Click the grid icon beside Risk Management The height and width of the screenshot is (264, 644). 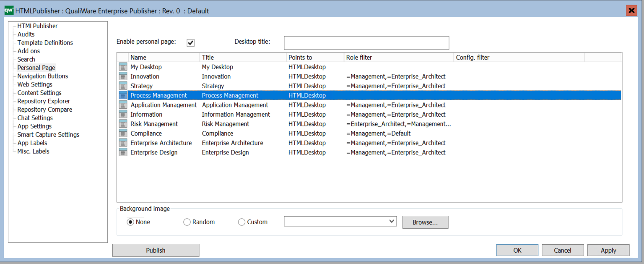(123, 124)
